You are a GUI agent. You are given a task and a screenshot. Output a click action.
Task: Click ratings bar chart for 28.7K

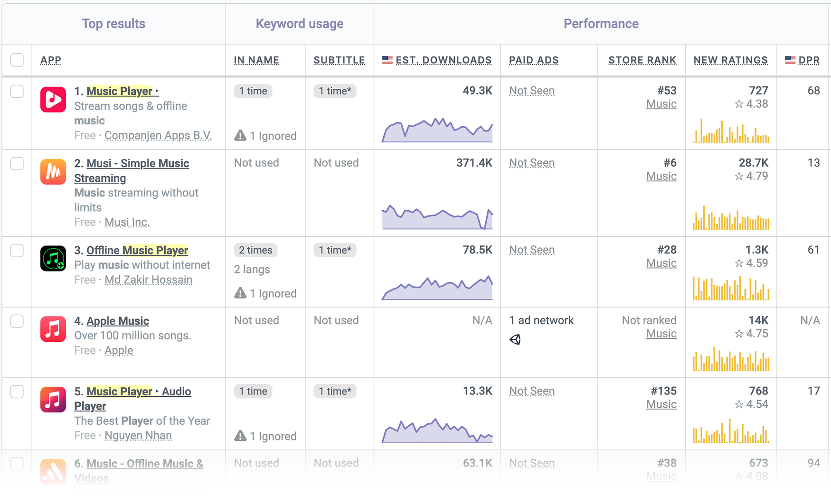tap(731, 217)
